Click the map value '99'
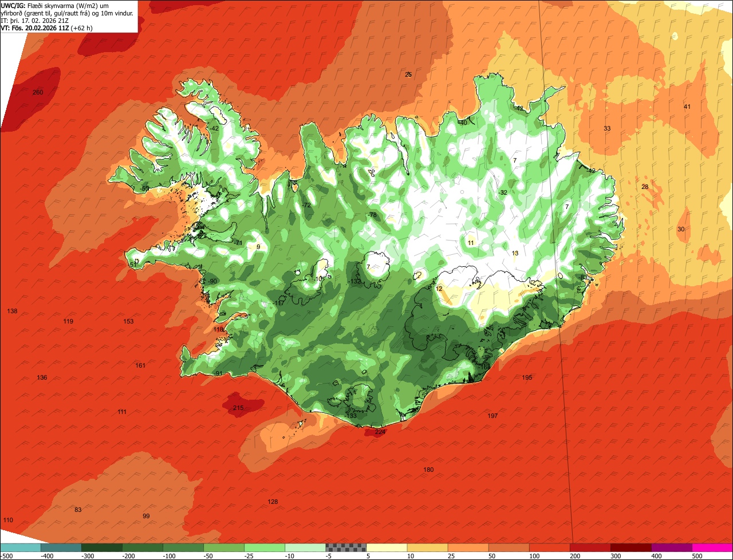Screen dimensions: 733x560 click(x=146, y=516)
